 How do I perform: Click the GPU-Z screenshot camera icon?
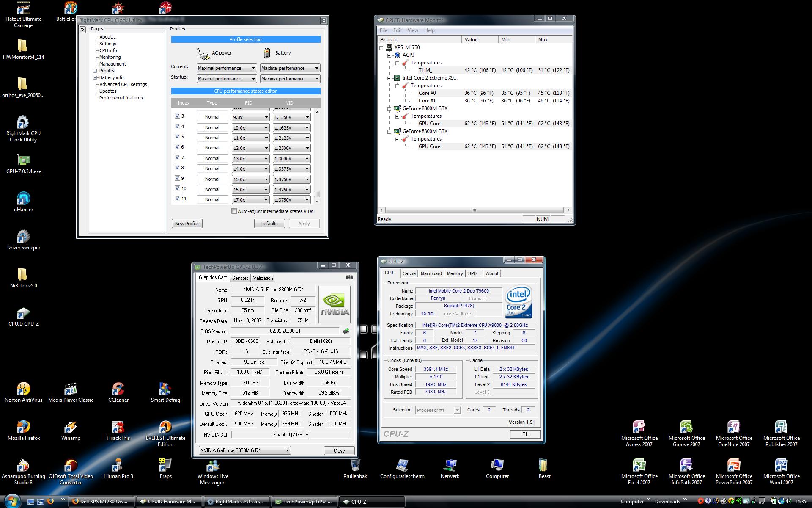coord(349,277)
